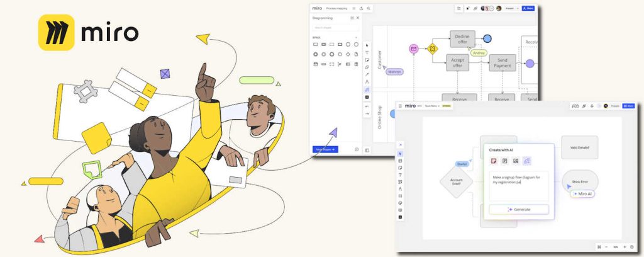Select the Show Error node
The image size is (644, 257).
580,182
